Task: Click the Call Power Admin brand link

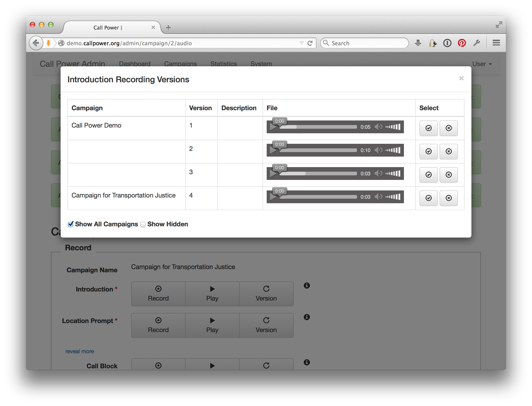Action: pyautogui.click(x=72, y=64)
